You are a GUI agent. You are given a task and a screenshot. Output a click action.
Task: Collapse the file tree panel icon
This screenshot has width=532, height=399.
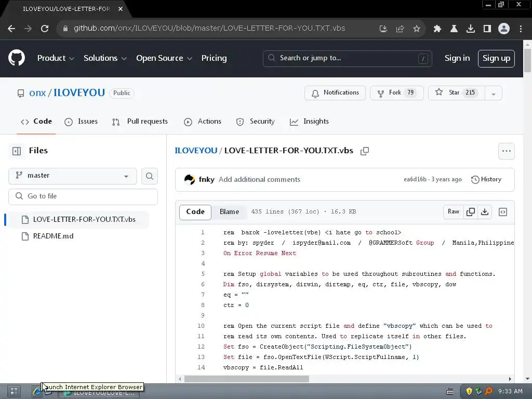tap(17, 151)
